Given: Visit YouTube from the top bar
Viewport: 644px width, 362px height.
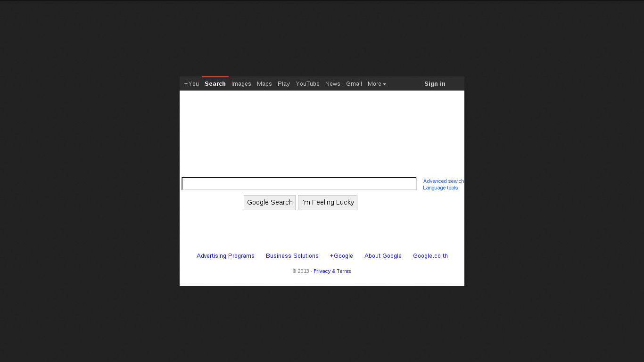Looking at the screenshot, I should tap(308, 84).
